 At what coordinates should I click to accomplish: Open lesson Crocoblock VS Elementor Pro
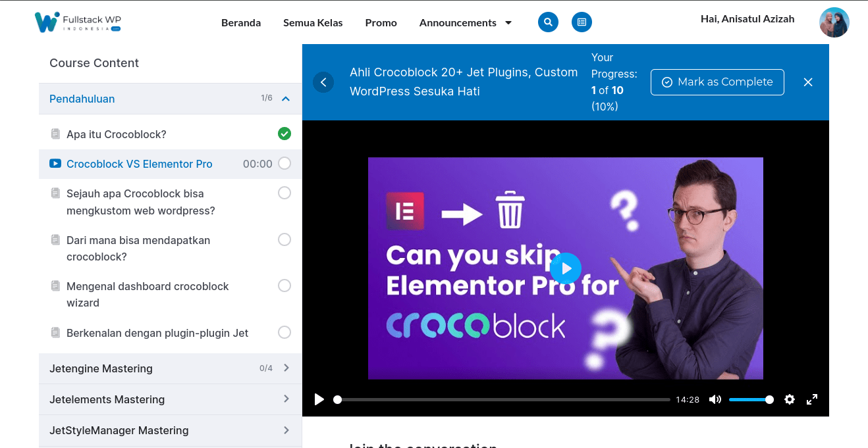pos(140,164)
